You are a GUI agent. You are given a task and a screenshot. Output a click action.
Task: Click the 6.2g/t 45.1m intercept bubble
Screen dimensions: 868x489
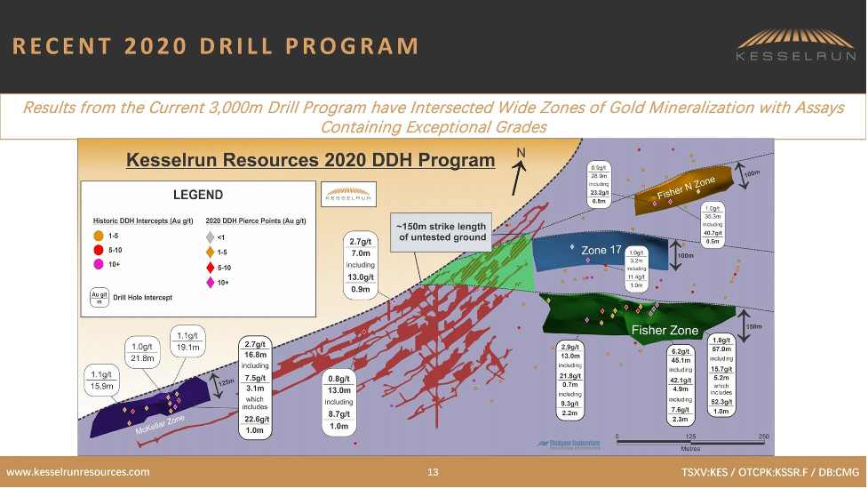coord(681,386)
